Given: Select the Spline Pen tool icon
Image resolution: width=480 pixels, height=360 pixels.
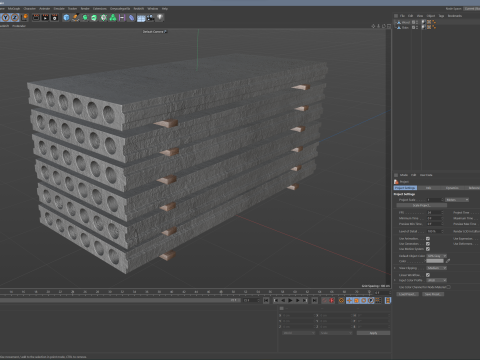Looking at the screenshot, I should pyautogui.click(x=76, y=18).
